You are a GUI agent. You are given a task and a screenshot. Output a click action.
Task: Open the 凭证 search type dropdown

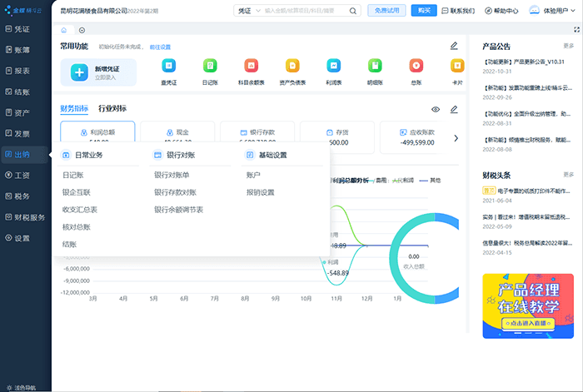249,11
